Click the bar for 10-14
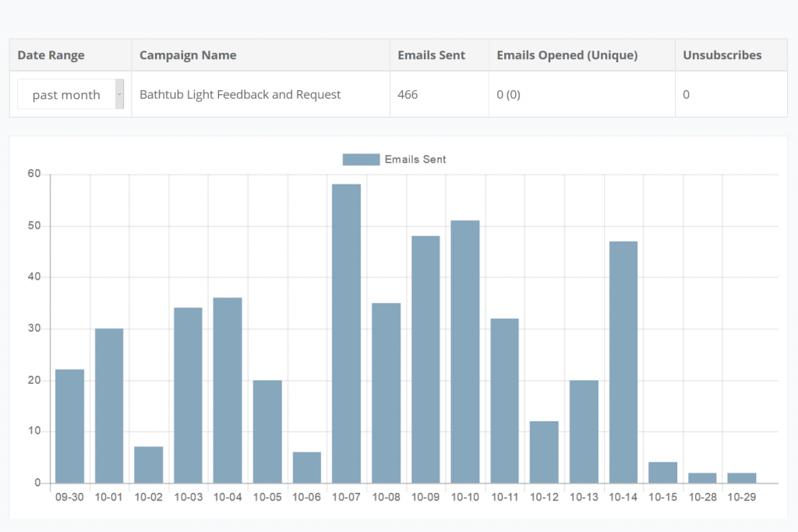This screenshot has height=532, width=798. tap(623, 362)
